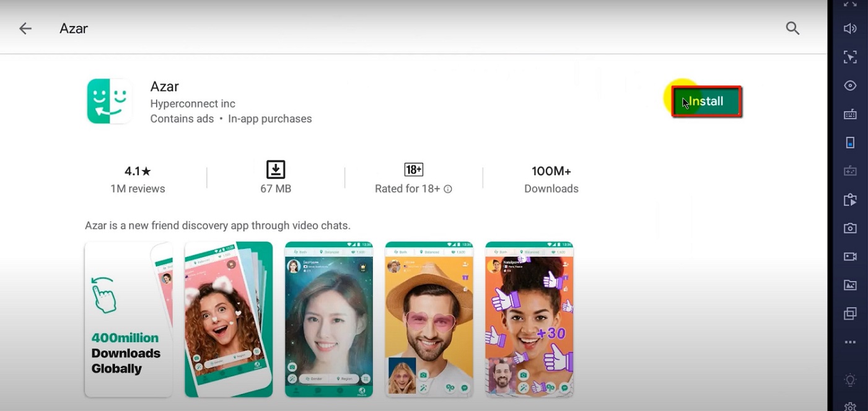Viewport: 868px width, 411px height.
Task: Click the 67 MB download size icon
Action: pos(276,169)
